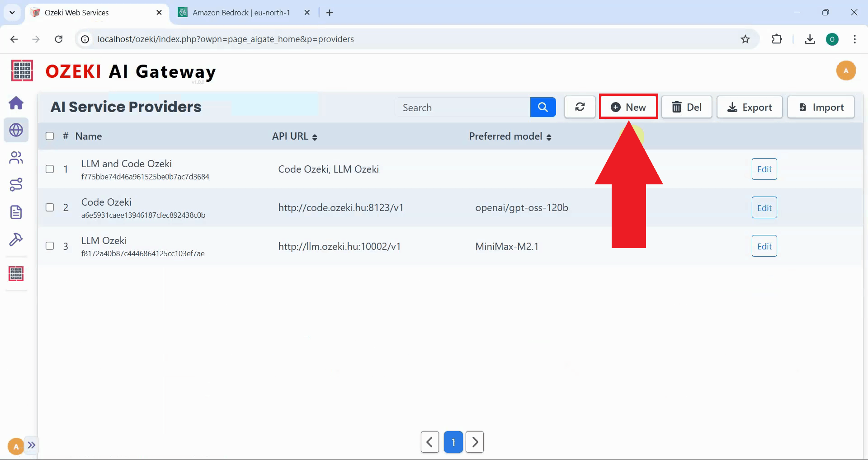Open the document log icon in sidebar
Screen dimensions: 868x460
pyautogui.click(x=16, y=212)
